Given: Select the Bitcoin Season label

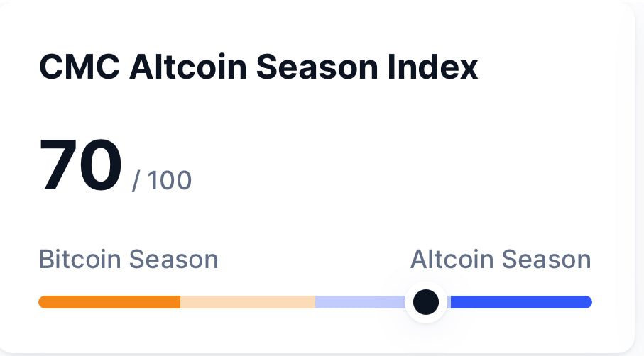Looking at the screenshot, I should point(129,260).
